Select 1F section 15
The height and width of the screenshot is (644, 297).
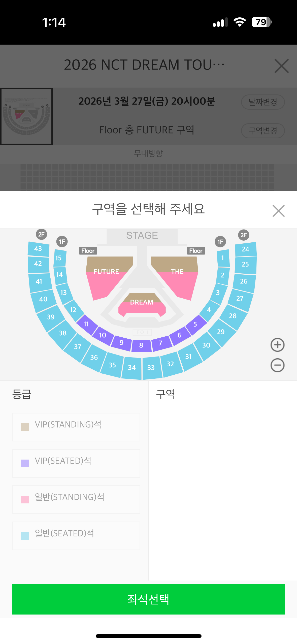click(59, 258)
